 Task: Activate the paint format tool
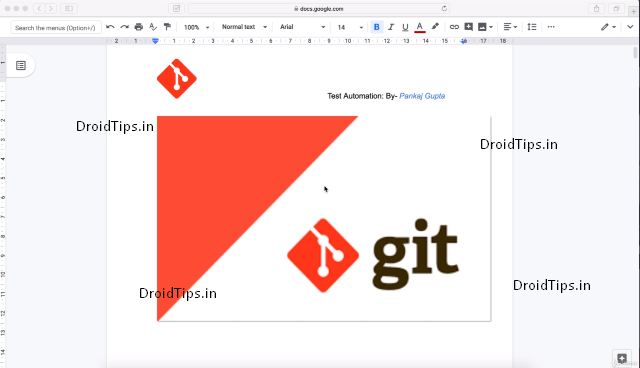point(167,27)
